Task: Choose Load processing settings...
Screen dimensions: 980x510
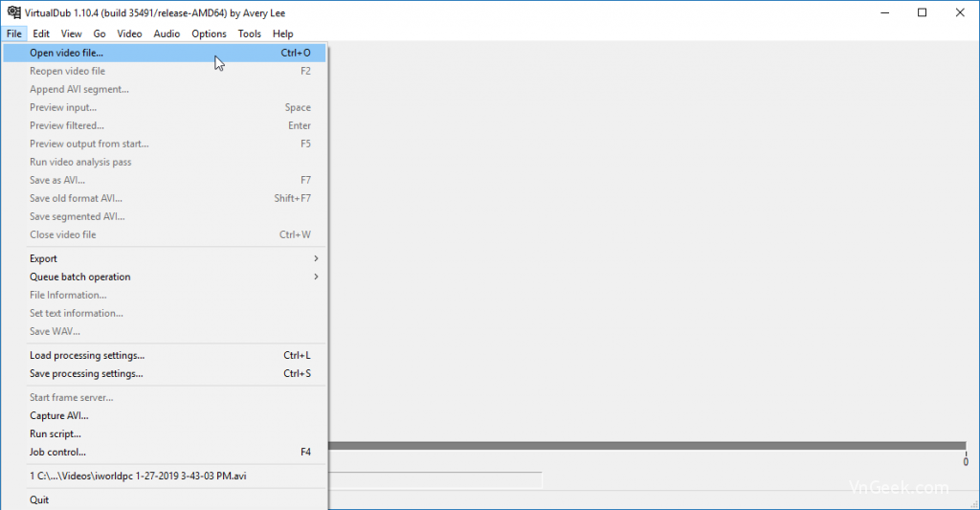Action: click(165, 356)
